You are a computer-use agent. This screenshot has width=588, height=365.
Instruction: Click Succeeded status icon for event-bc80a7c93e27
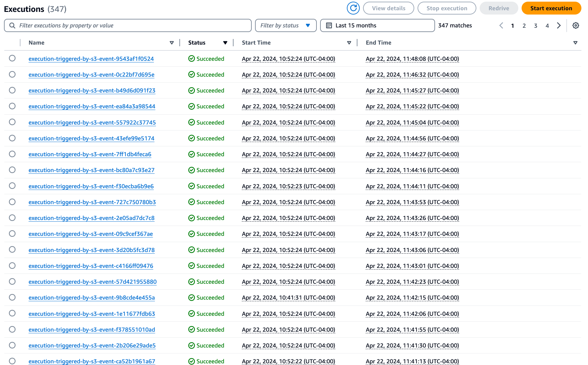(192, 170)
